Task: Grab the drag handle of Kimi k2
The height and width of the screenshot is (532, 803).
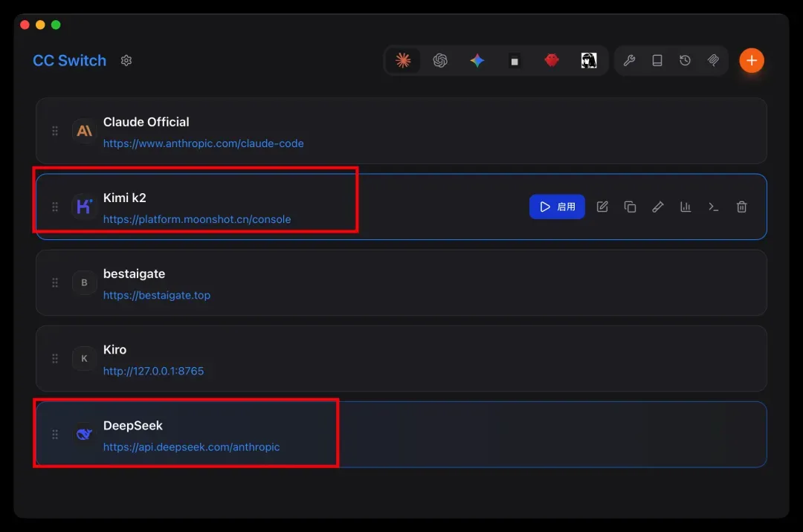Action: pos(55,207)
